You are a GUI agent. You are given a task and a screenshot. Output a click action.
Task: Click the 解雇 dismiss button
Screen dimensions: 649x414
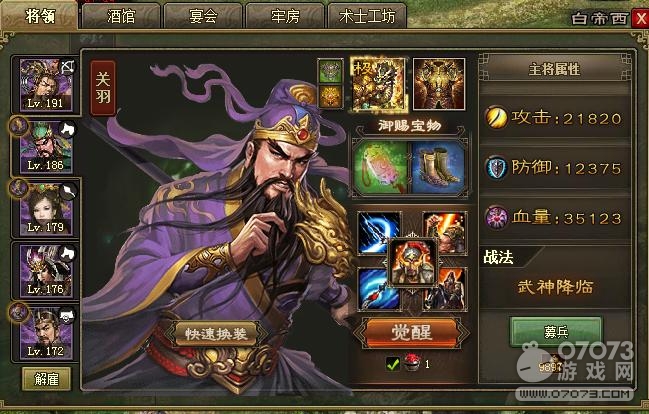(x=46, y=379)
